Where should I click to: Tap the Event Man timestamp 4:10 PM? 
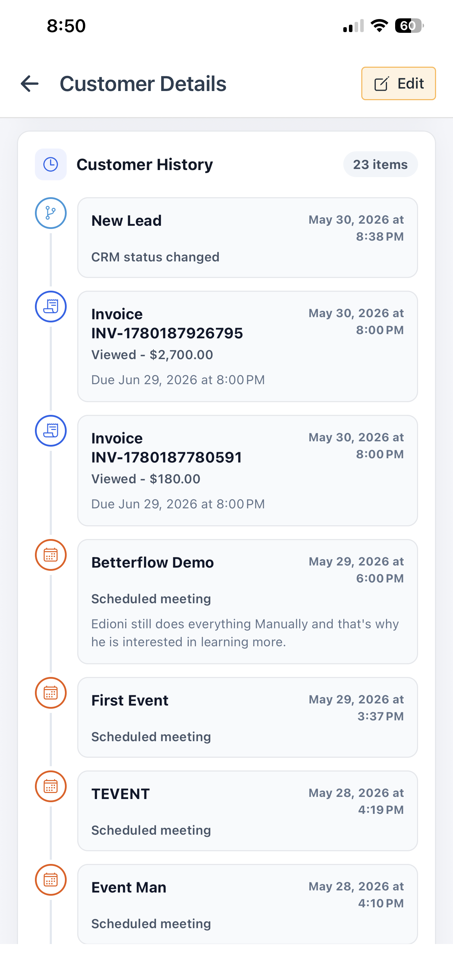click(356, 895)
